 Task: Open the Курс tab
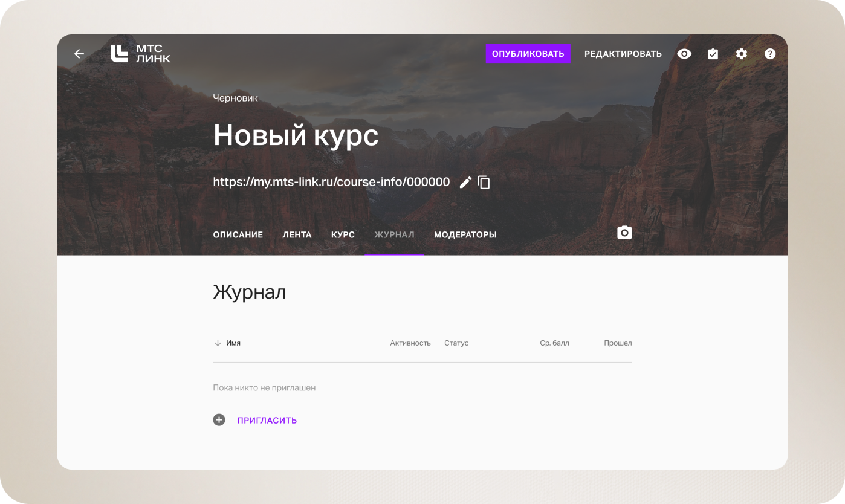pyautogui.click(x=343, y=235)
